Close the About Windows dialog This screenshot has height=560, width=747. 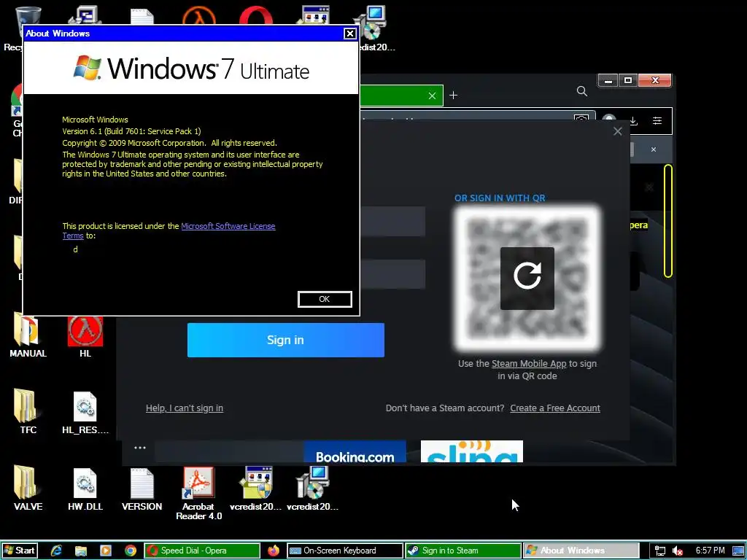(x=349, y=34)
